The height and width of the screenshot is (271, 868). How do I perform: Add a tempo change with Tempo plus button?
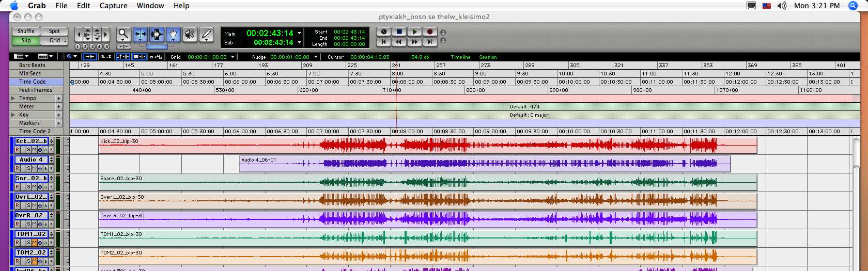click(58, 98)
